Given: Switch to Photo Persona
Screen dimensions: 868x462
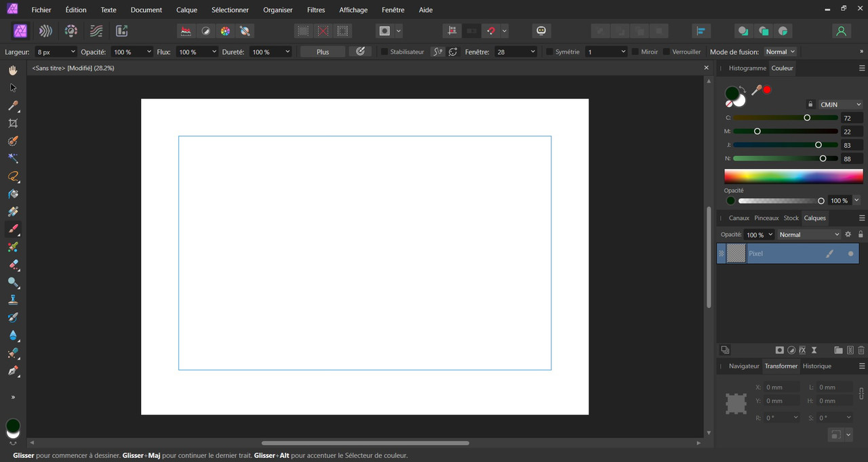Looking at the screenshot, I should pos(20,31).
